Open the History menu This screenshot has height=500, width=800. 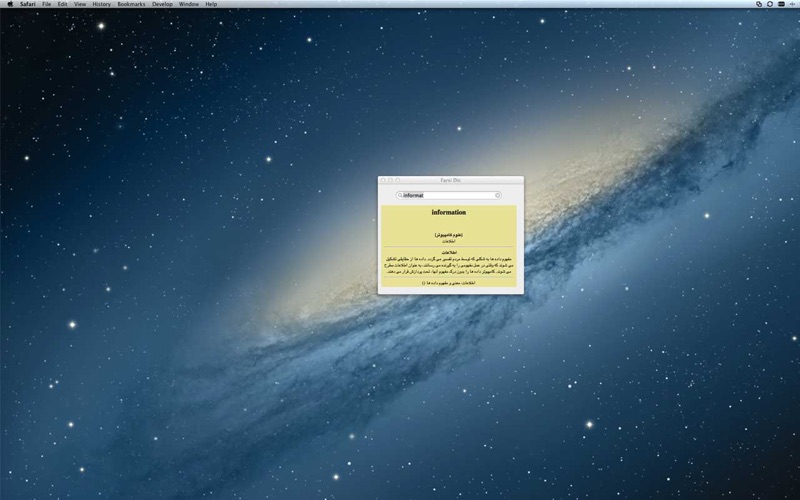pyautogui.click(x=102, y=4)
